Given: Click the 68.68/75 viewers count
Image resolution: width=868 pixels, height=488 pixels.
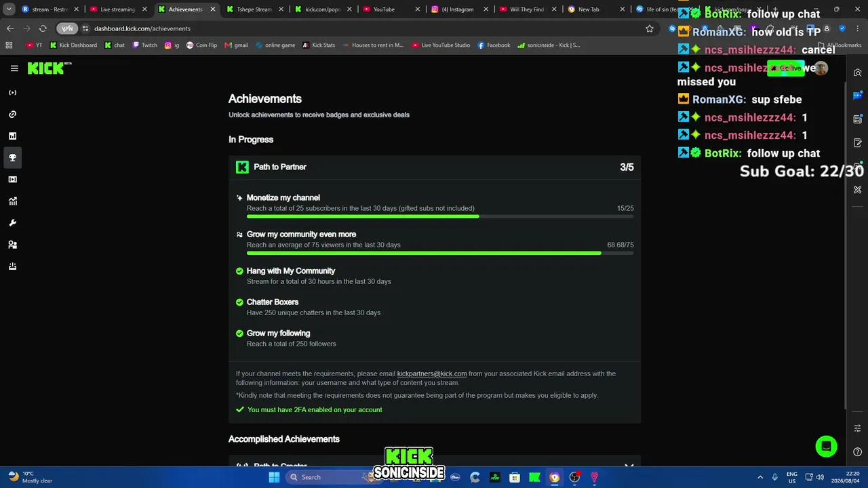Looking at the screenshot, I should 620,245.
